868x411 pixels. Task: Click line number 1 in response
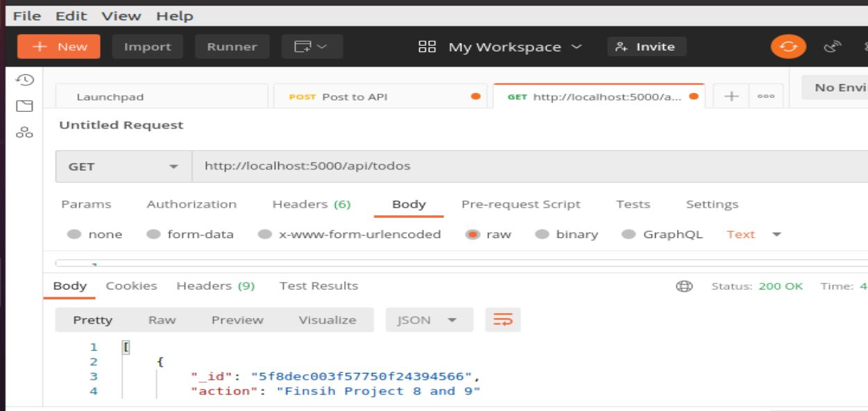click(x=93, y=347)
